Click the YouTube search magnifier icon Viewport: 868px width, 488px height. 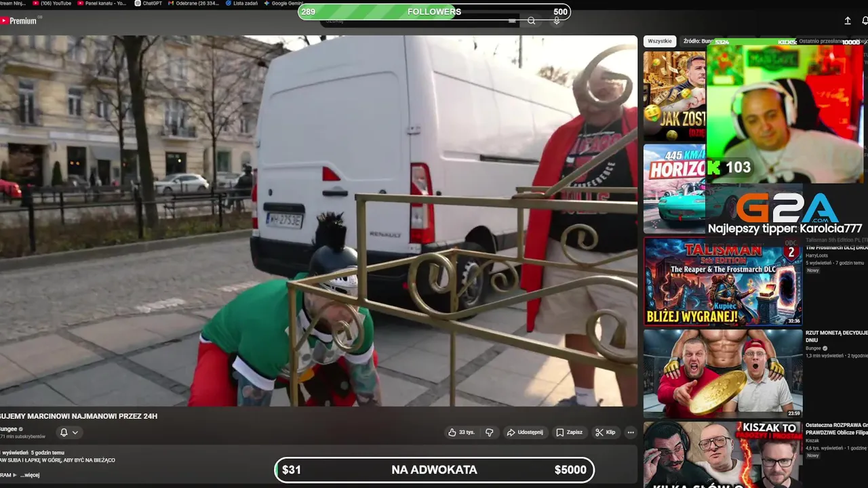point(532,21)
